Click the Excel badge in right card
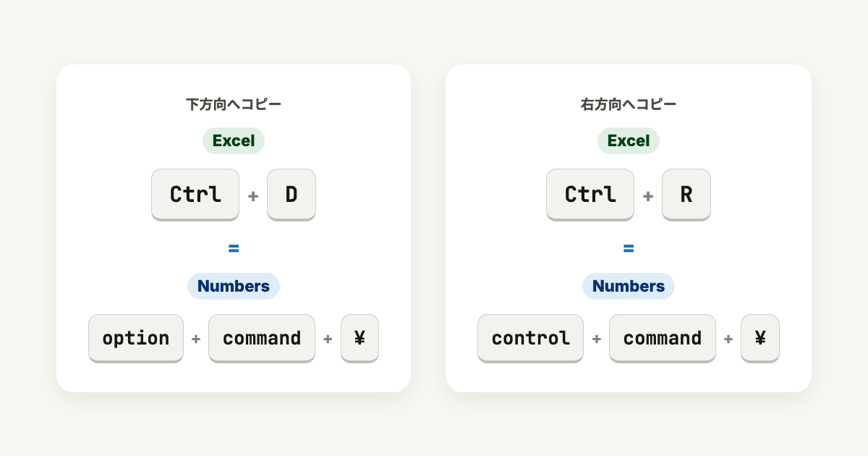 tap(629, 140)
